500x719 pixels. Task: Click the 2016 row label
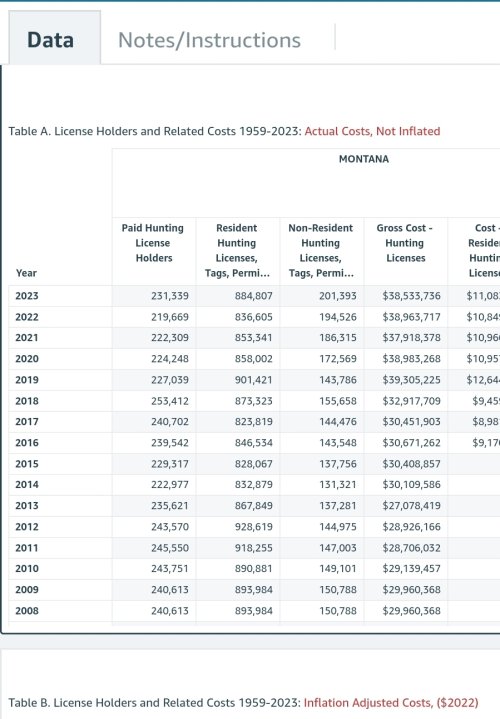27,442
